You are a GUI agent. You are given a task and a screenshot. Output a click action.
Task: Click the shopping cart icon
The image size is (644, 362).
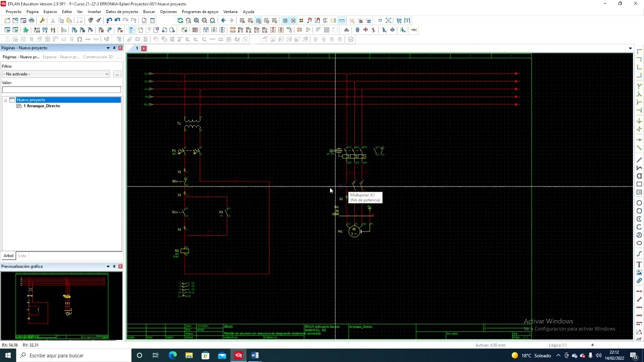pyautogui.click(x=399, y=21)
